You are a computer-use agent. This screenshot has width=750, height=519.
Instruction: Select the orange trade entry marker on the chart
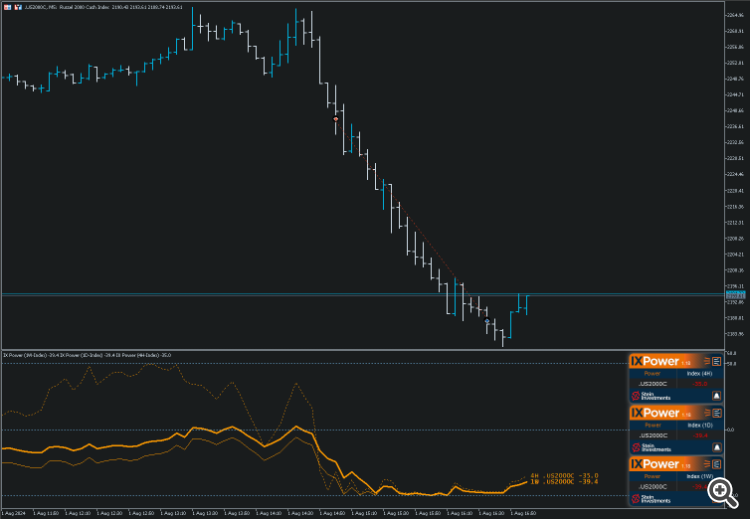(336, 119)
